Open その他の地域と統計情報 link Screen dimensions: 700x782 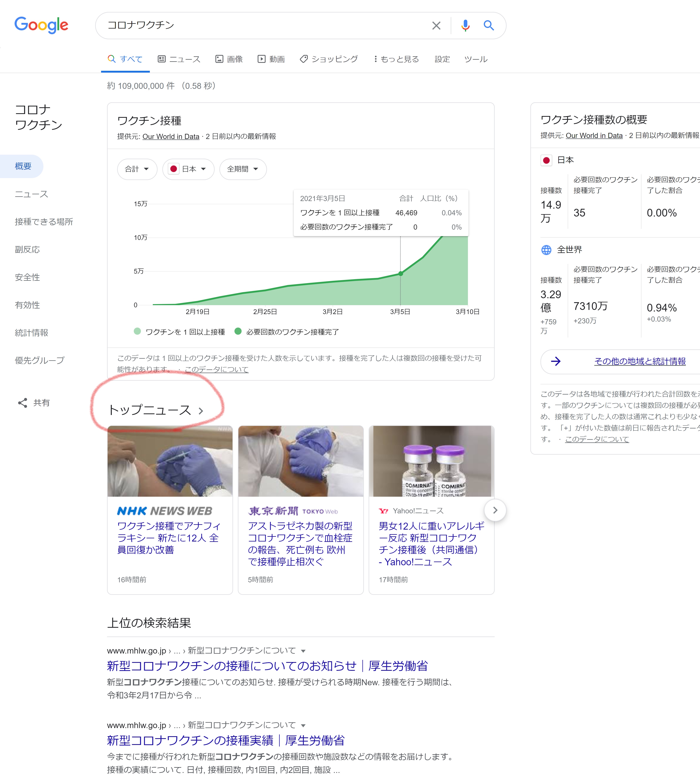tap(640, 361)
